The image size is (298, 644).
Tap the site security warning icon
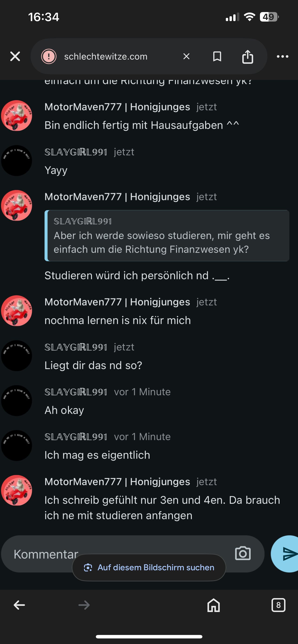tap(49, 56)
